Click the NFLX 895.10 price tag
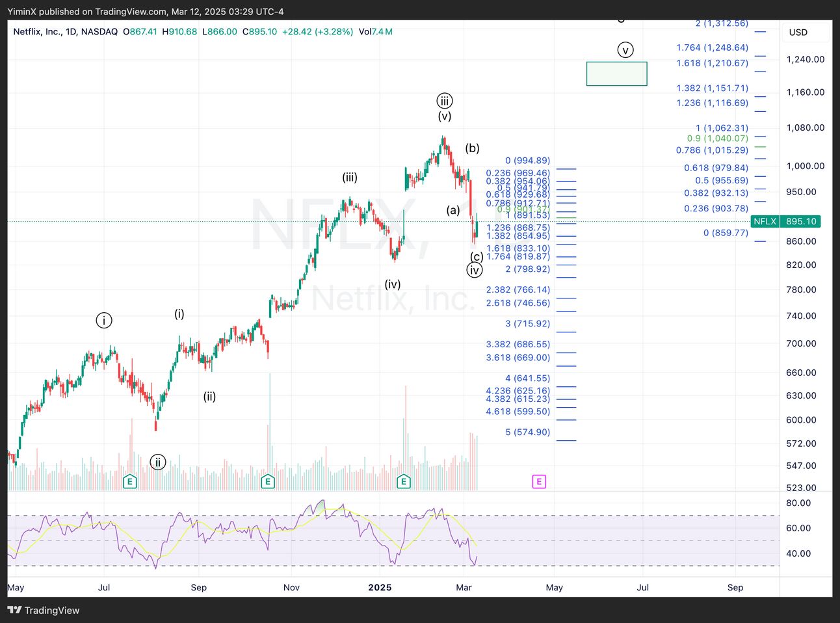This screenshot has width=840, height=623. 785,221
